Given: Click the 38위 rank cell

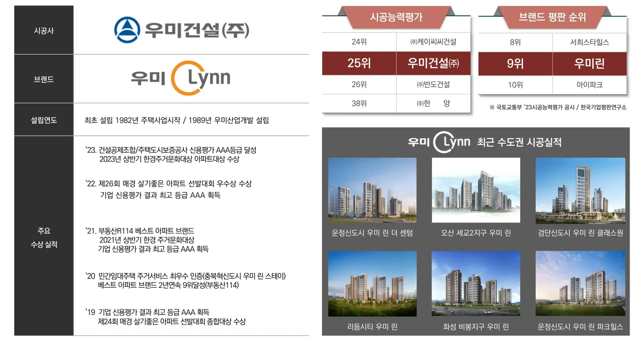Looking at the screenshot, I should (x=359, y=103).
